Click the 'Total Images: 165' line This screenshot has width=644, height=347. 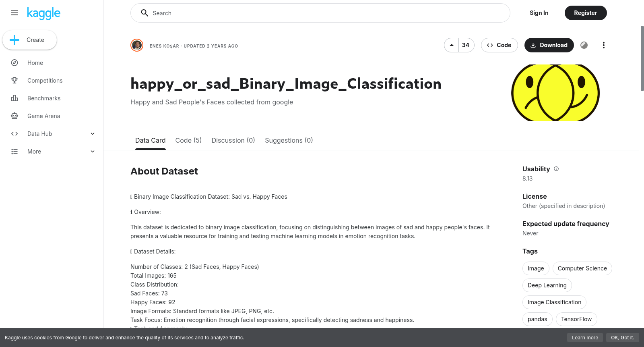153,276
